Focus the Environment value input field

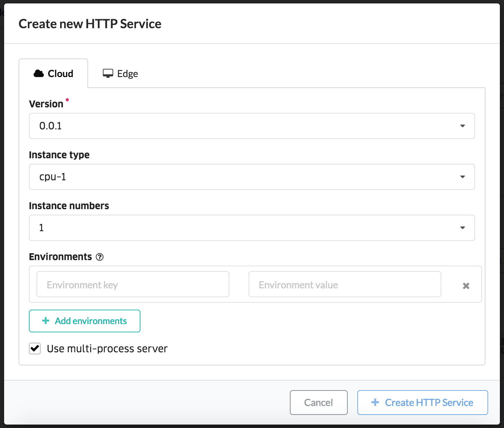pyautogui.click(x=345, y=284)
